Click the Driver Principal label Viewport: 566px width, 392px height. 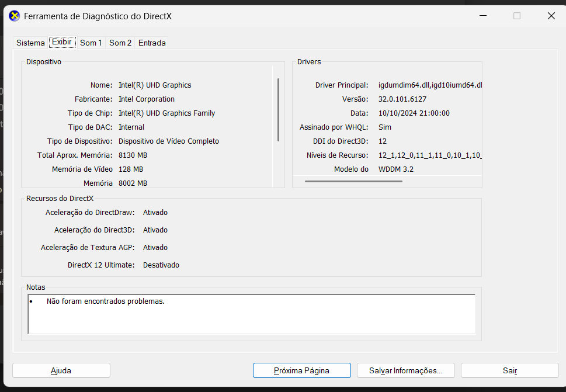(x=342, y=85)
